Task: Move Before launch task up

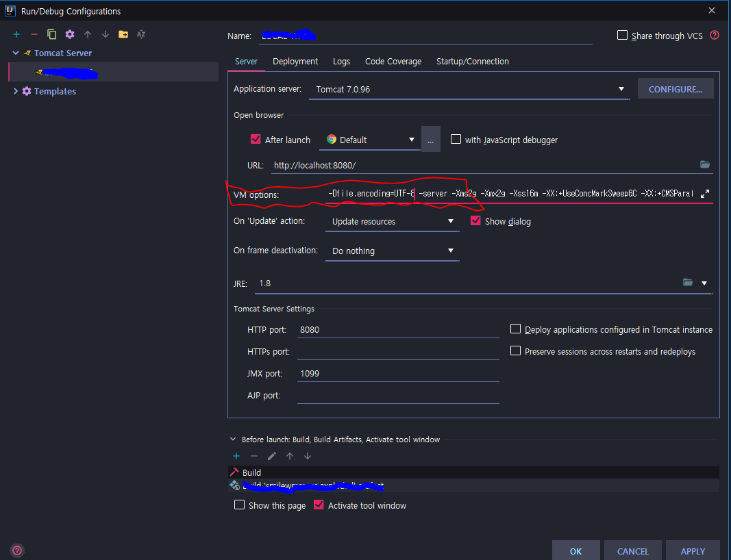Action: click(x=290, y=456)
